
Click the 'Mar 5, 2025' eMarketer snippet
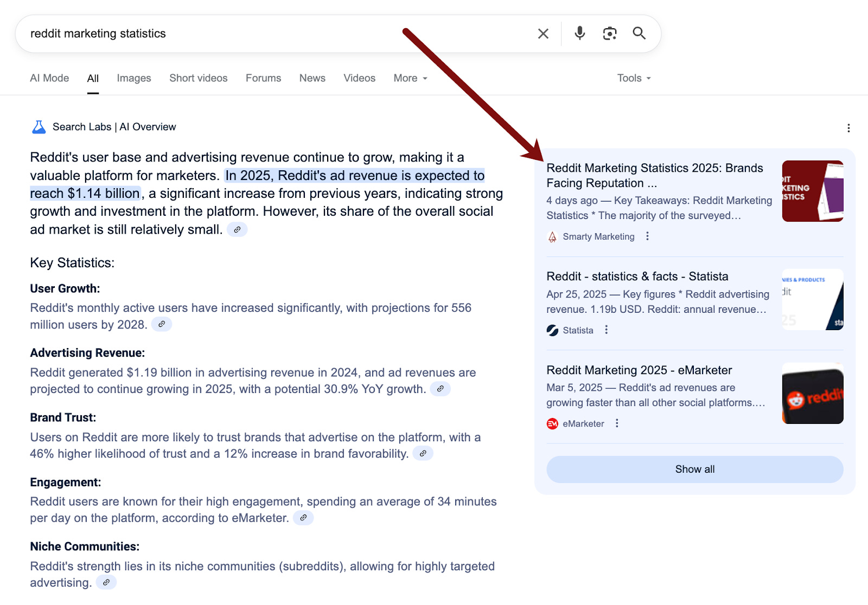(656, 395)
